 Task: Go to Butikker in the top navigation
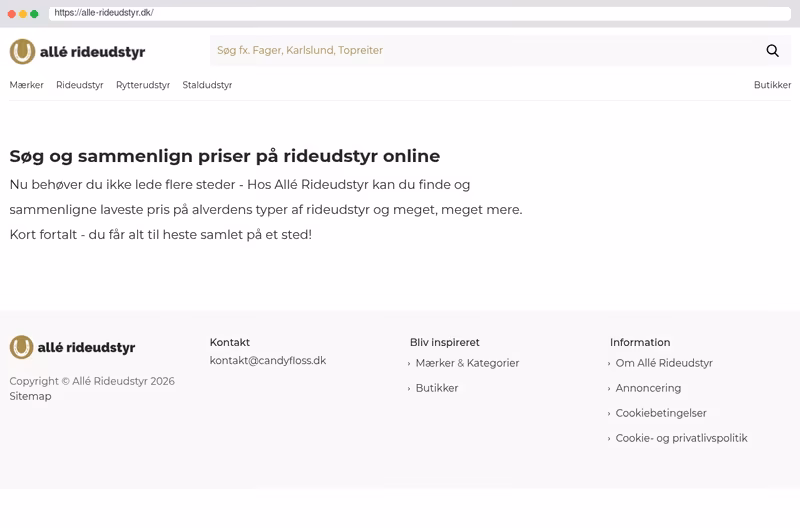tap(772, 85)
